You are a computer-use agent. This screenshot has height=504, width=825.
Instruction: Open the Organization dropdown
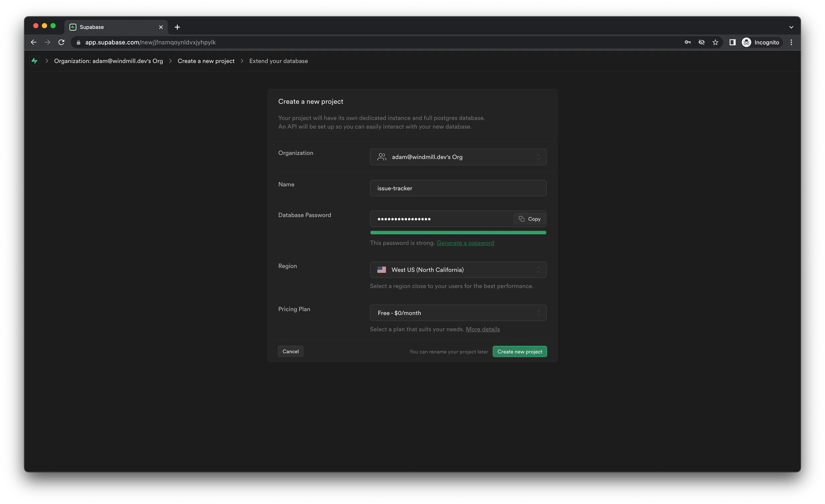click(x=458, y=157)
